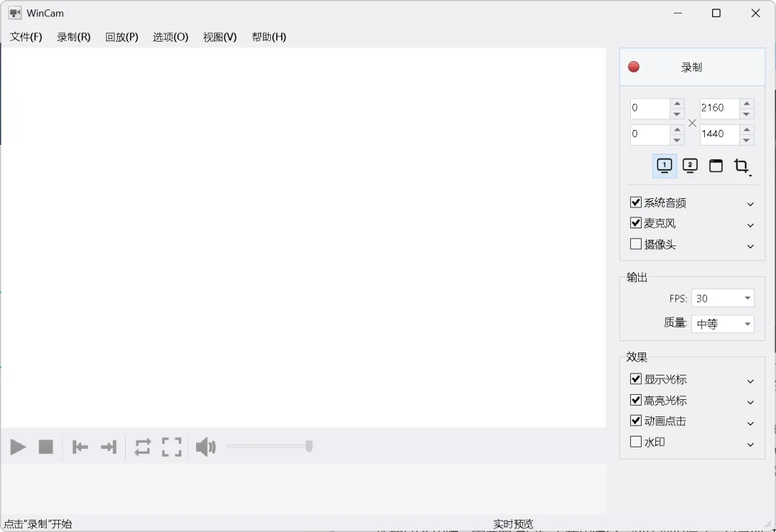Minimize the WinCam window
Screen dimensions: 776x532
[x=678, y=14]
